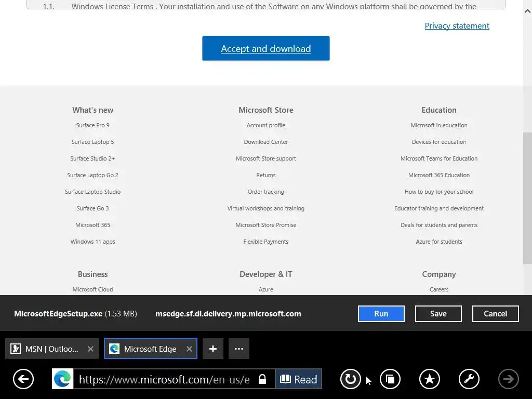Click the URL address field
532x399 pixels.
click(165, 379)
